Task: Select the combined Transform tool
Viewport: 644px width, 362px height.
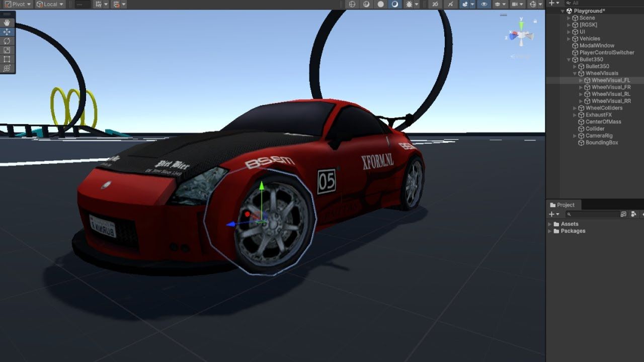Action: [x=7, y=68]
